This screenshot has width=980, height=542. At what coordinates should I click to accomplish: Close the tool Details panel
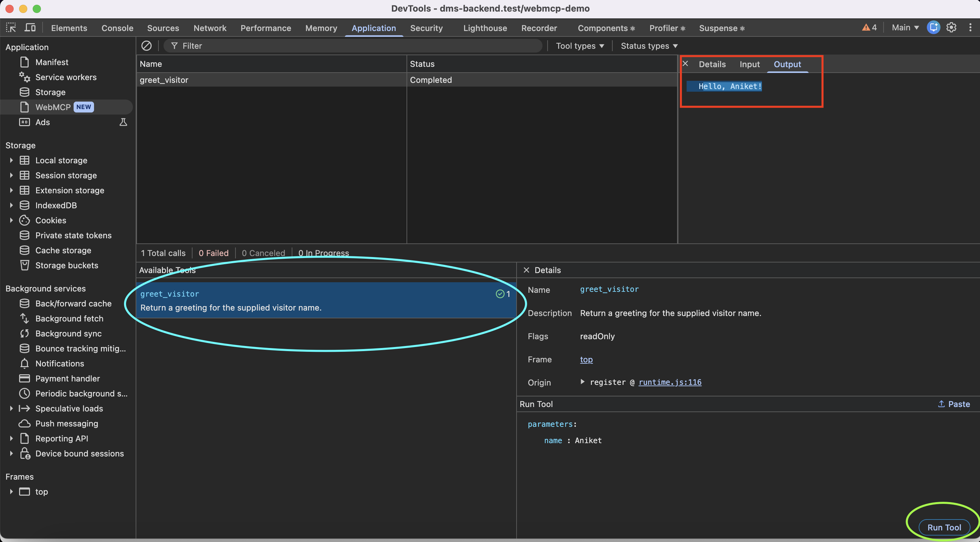526,270
